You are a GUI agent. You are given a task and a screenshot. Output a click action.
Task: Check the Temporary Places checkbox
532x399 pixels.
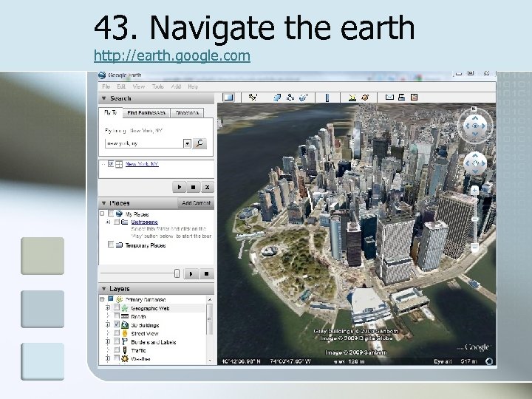tap(111, 245)
